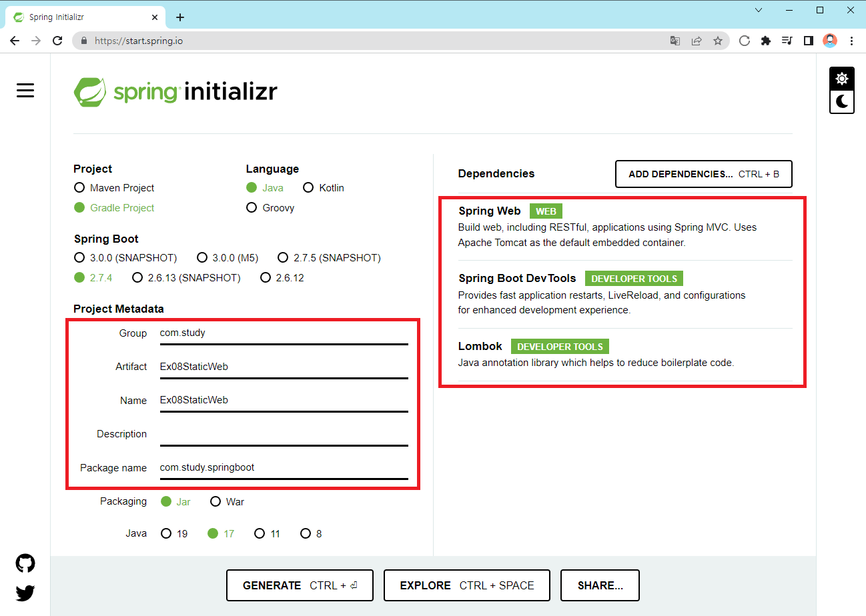This screenshot has width=866, height=616.
Task: Select the Spring Web dependency entry
Action: click(625, 227)
